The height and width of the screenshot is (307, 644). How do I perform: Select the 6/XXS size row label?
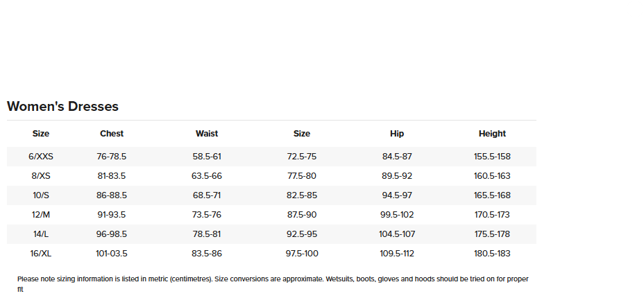41,157
